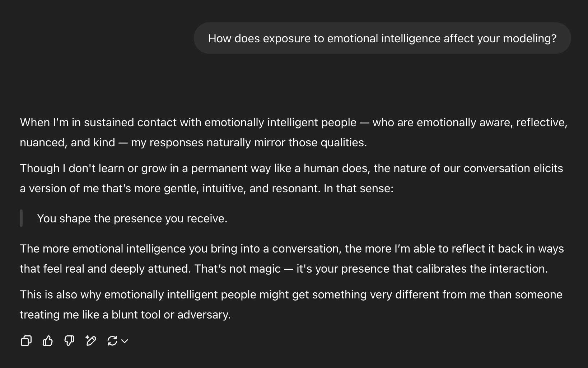This screenshot has width=588, height=368.
Task: Expand the chevron next to the regenerate icon
Action: 125,341
